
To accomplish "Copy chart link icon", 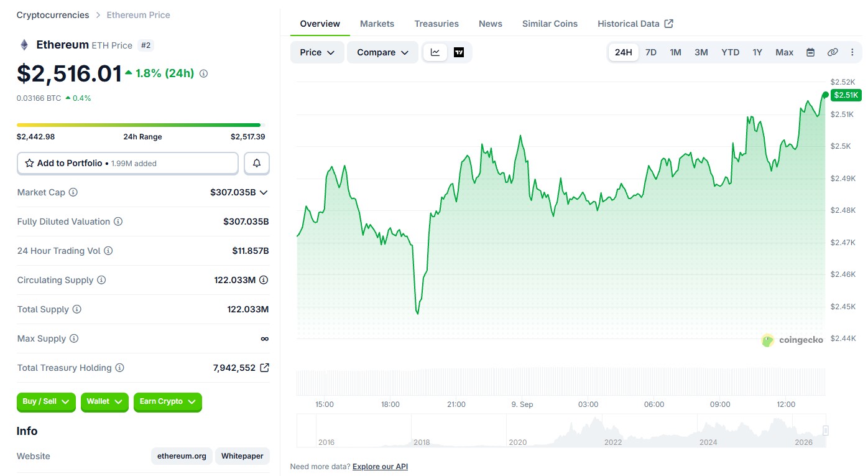I will 833,52.
